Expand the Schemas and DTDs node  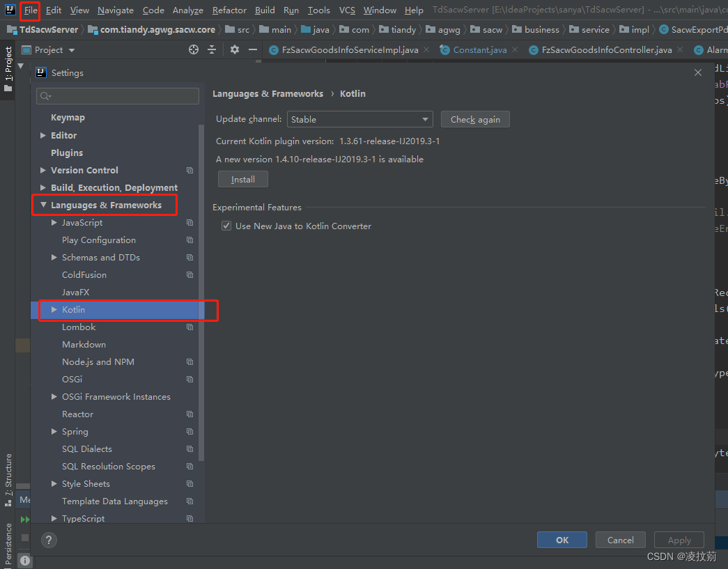click(54, 258)
